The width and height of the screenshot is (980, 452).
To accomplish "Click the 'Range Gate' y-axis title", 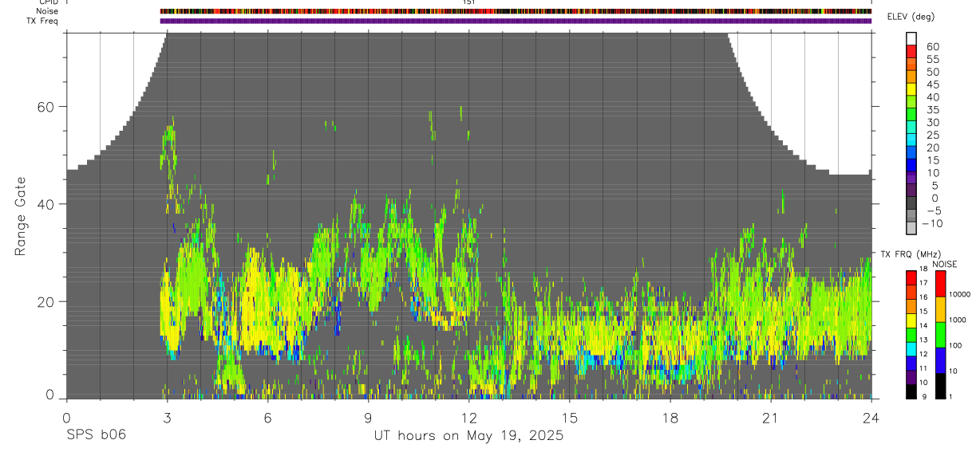I will coord(22,217).
